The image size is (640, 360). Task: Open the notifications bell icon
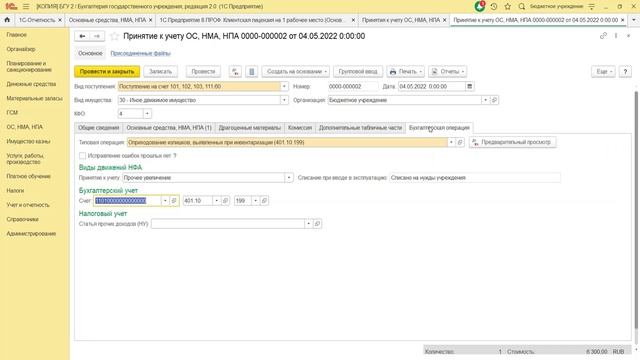pyautogui.click(x=480, y=7)
